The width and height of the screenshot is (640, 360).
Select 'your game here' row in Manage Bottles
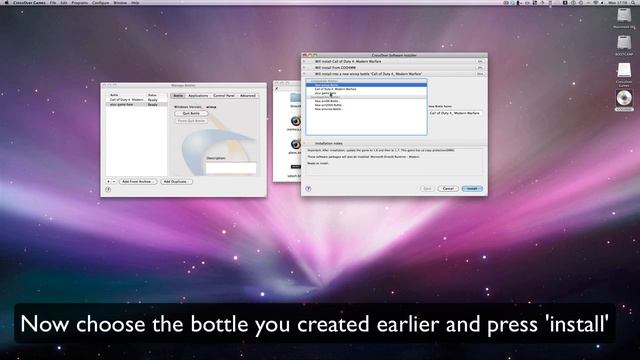coord(136,104)
